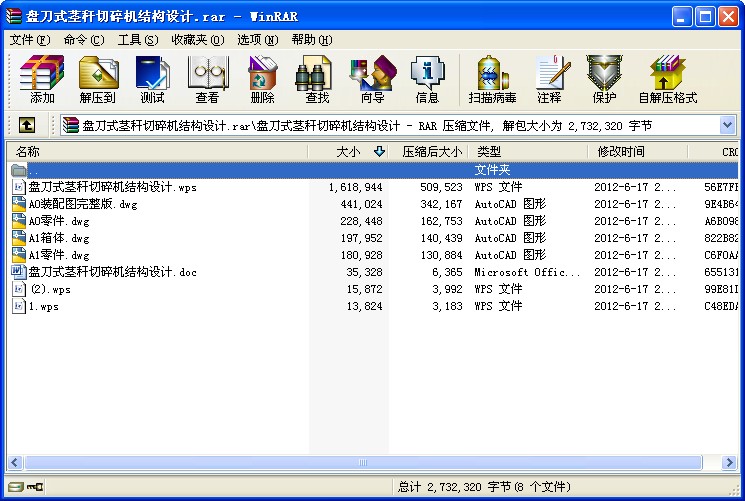This screenshot has height=501, width=745.
Task: Open the 查看 (View) tool
Action: (207, 79)
